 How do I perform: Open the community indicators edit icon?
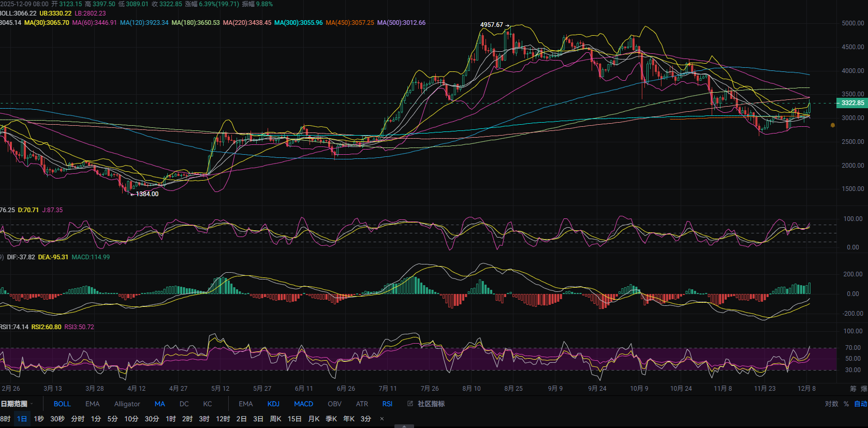click(410, 404)
